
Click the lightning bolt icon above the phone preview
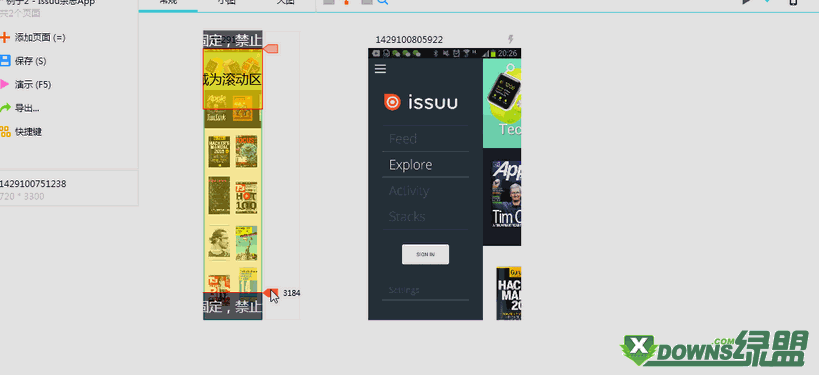(511, 39)
